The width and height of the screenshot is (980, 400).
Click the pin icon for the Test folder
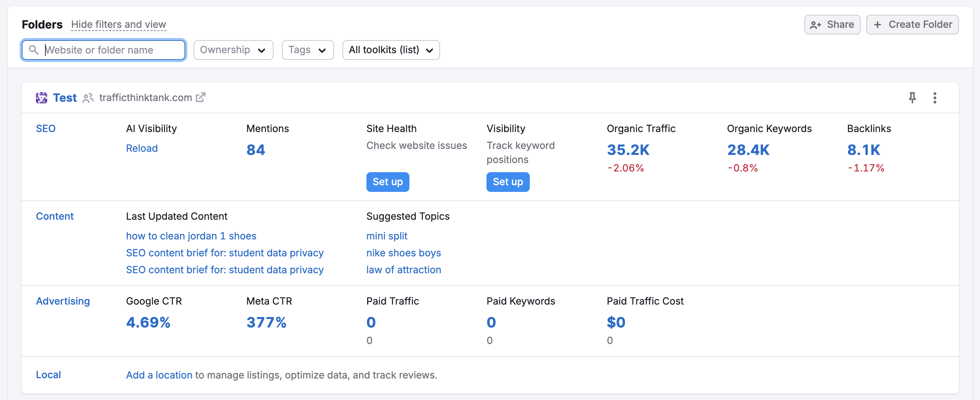coord(912,98)
